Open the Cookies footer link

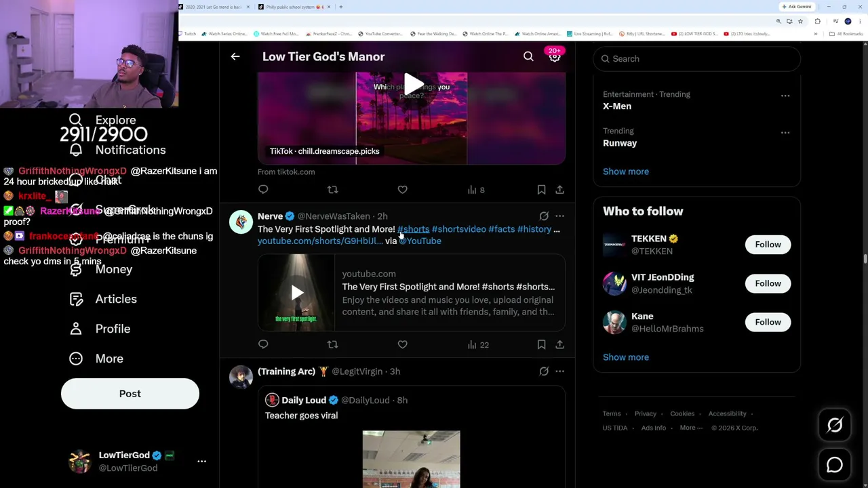click(x=682, y=413)
